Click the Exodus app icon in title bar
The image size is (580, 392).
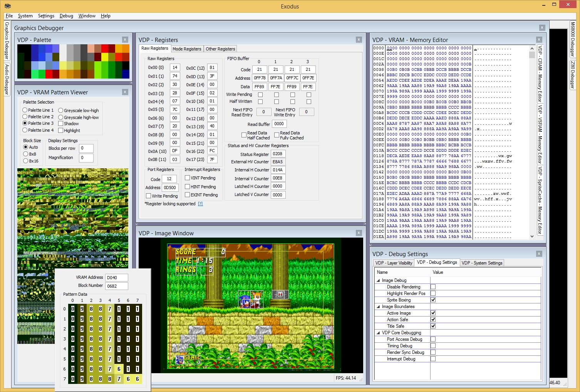pos(8,6)
